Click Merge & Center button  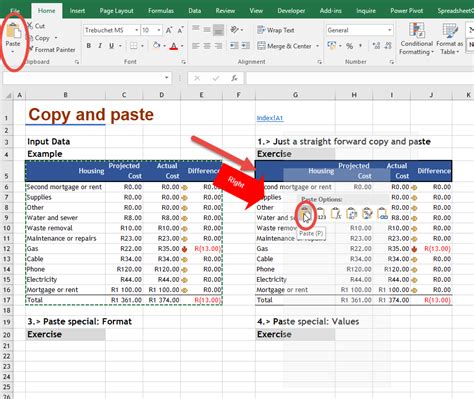[285, 46]
